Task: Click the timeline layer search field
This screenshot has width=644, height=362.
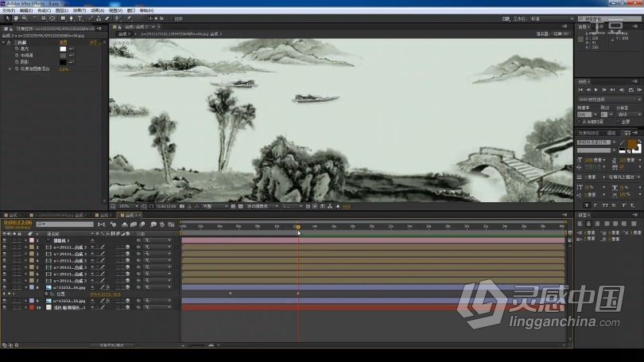Action: [65, 224]
